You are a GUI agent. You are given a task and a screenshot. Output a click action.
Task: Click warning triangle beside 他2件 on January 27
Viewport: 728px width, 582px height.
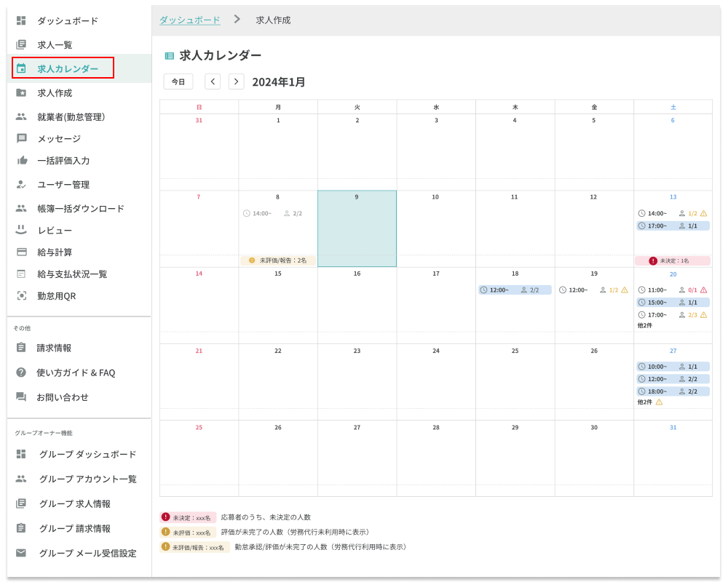pos(659,402)
